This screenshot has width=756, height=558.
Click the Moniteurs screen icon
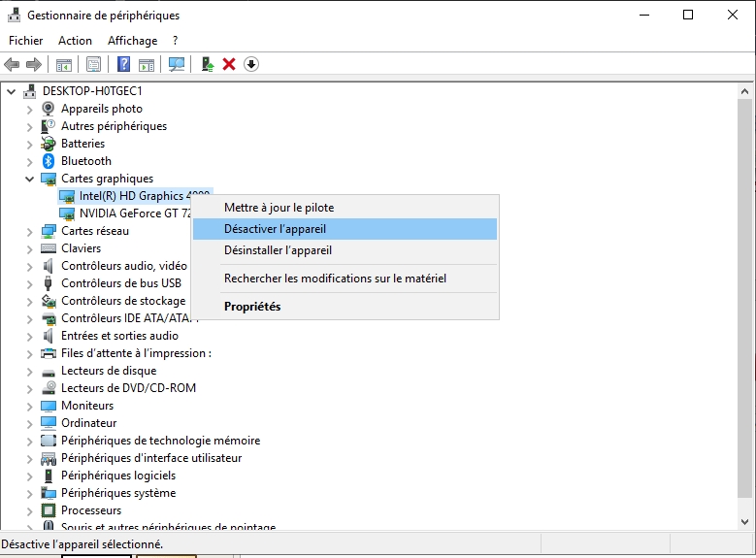(49, 406)
